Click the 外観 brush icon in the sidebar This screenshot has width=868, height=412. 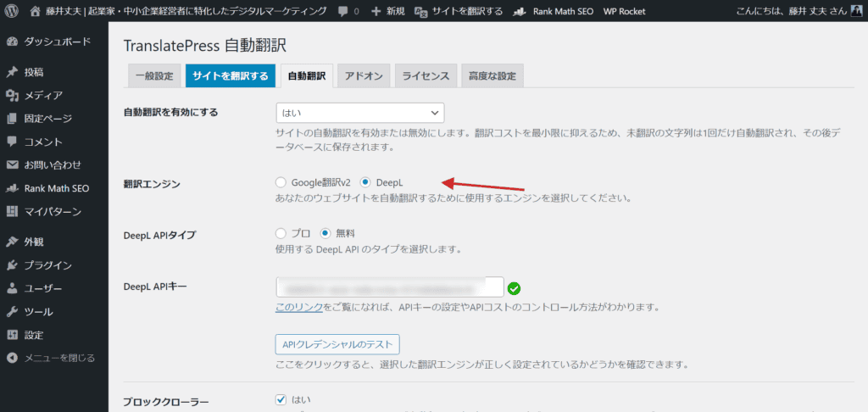tap(12, 242)
